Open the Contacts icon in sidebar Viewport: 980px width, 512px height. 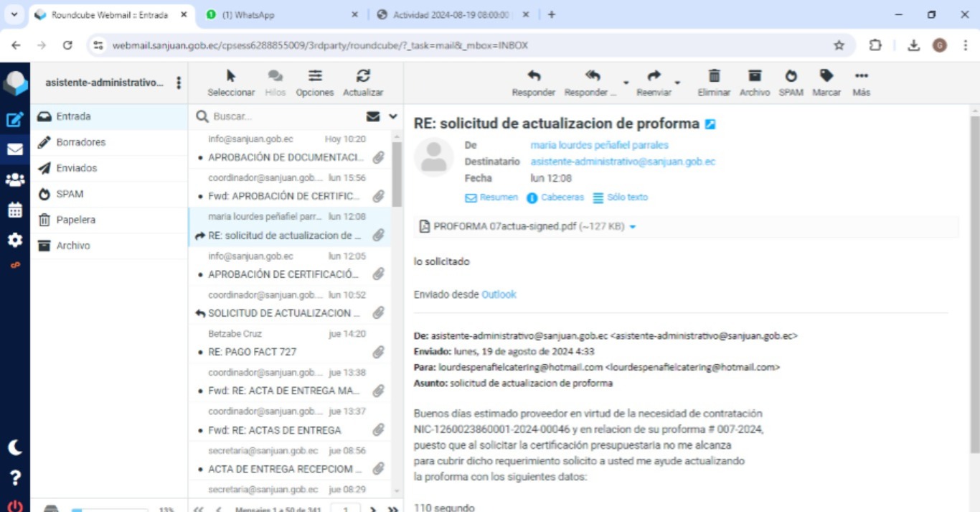[x=14, y=180]
